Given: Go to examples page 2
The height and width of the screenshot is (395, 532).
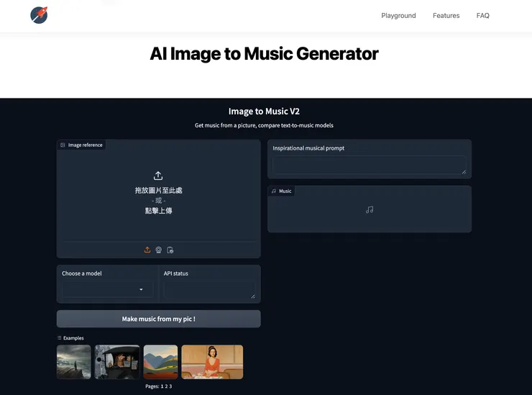Looking at the screenshot, I should [166, 386].
